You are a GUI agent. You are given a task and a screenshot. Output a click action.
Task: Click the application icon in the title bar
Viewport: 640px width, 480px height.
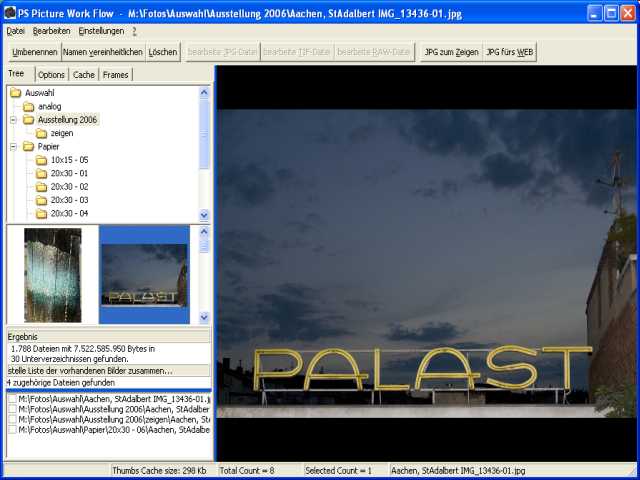[10, 13]
